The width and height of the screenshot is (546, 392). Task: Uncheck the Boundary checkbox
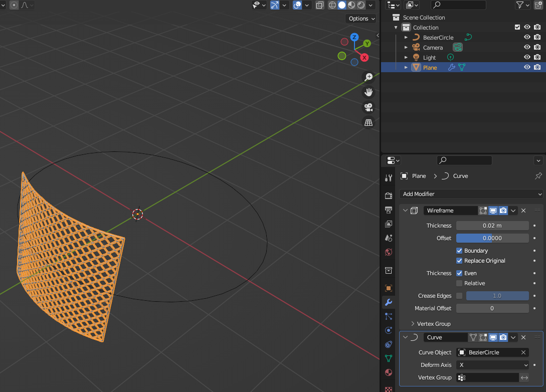point(459,251)
